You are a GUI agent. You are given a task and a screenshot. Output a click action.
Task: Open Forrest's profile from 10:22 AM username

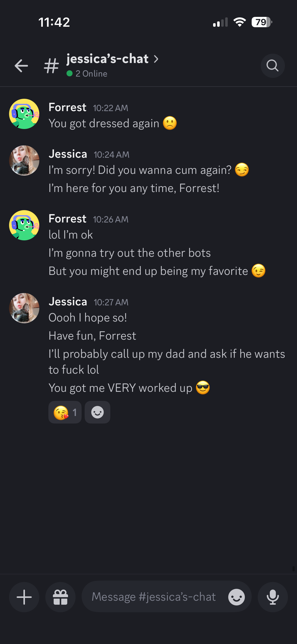(68, 107)
